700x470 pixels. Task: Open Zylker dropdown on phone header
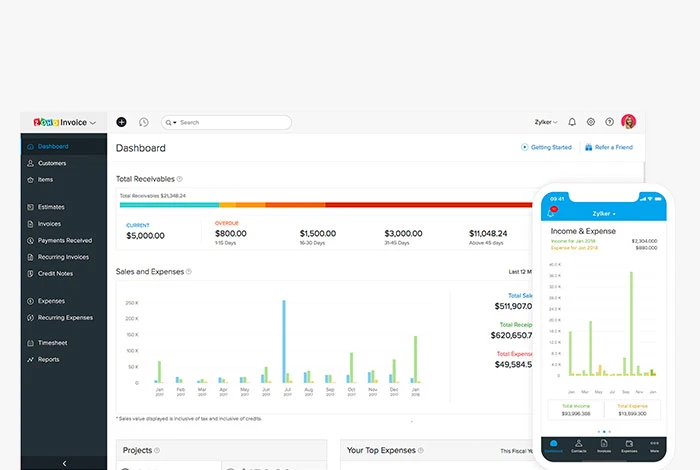click(x=604, y=214)
